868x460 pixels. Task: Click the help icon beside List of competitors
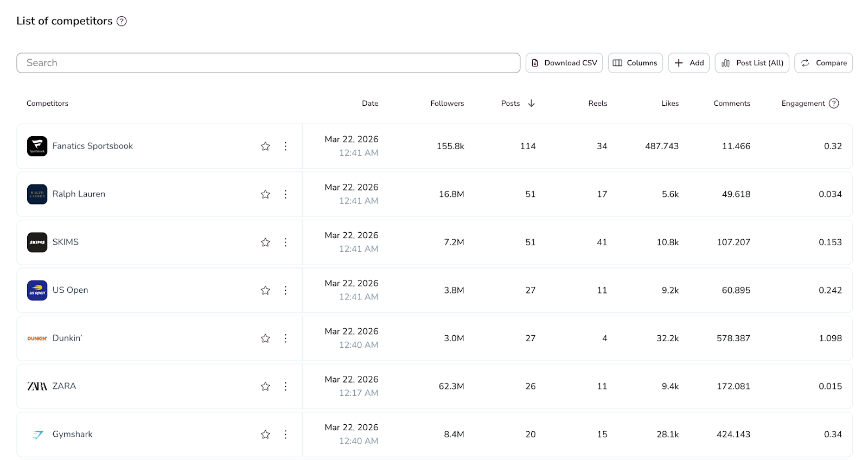click(122, 21)
